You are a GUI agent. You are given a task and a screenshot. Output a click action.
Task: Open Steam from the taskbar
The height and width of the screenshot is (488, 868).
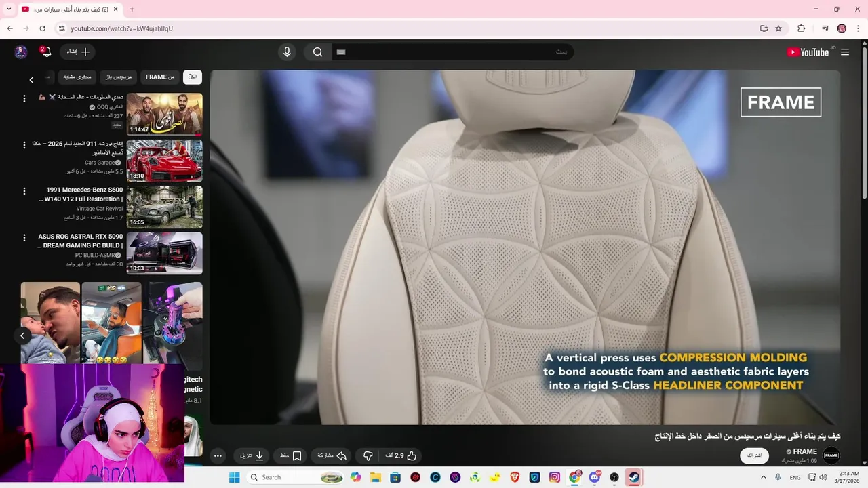[633, 477]
